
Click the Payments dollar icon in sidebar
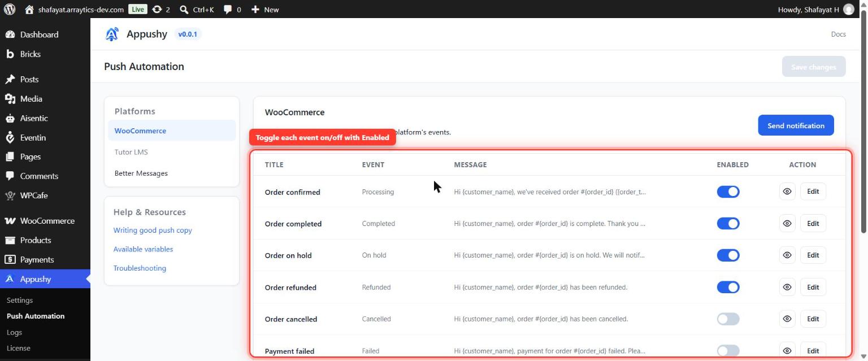(10, 259)
